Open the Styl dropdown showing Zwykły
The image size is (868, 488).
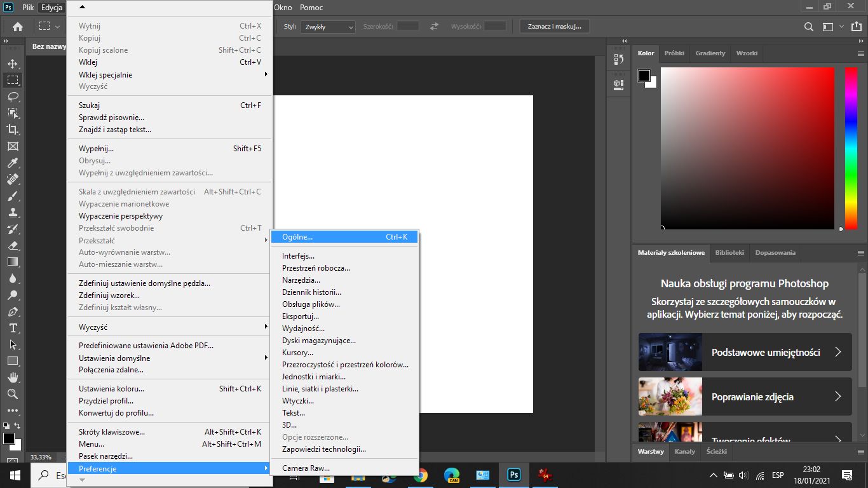tap(328, 27)
